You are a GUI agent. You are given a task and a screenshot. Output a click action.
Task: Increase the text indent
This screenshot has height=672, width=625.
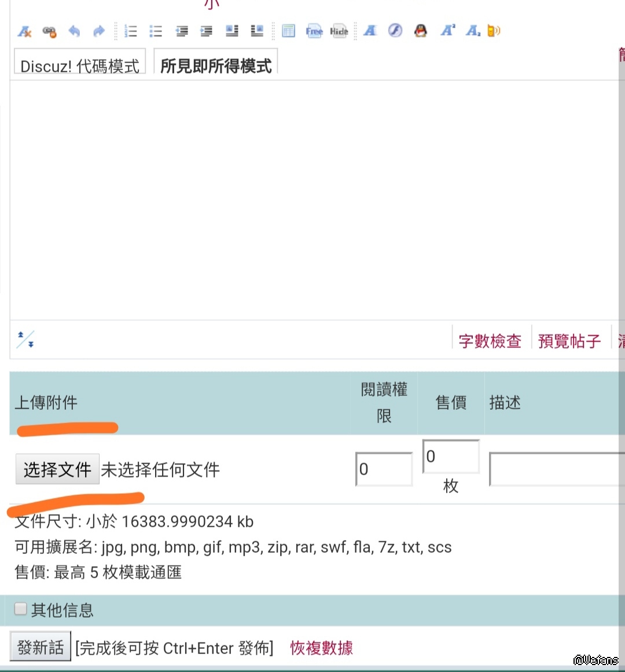tap(207, 31)
